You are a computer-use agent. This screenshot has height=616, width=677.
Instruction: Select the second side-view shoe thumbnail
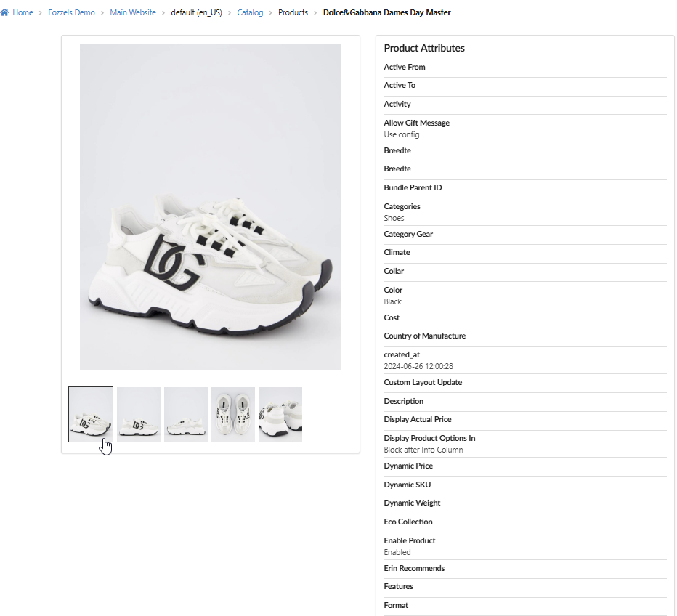139,414
